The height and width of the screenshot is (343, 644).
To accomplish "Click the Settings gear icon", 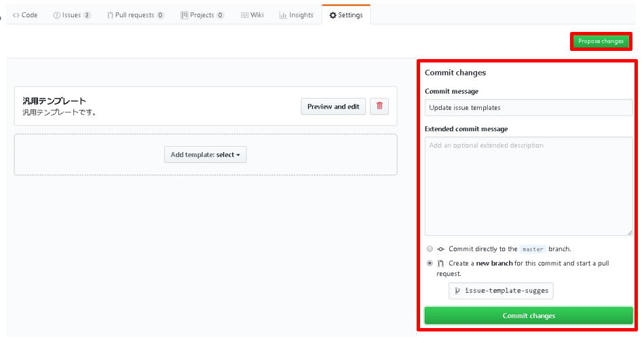I will (333, 15).
